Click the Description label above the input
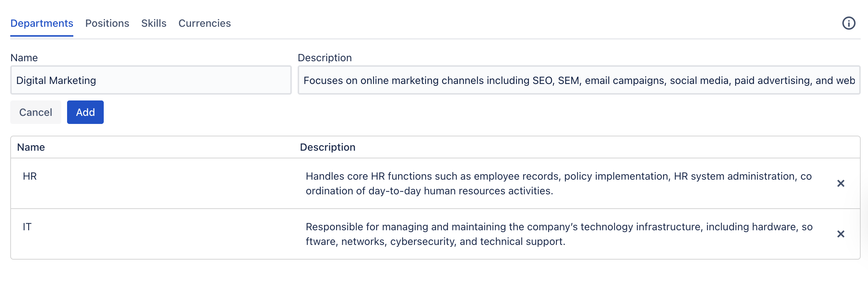 [324, 58]
